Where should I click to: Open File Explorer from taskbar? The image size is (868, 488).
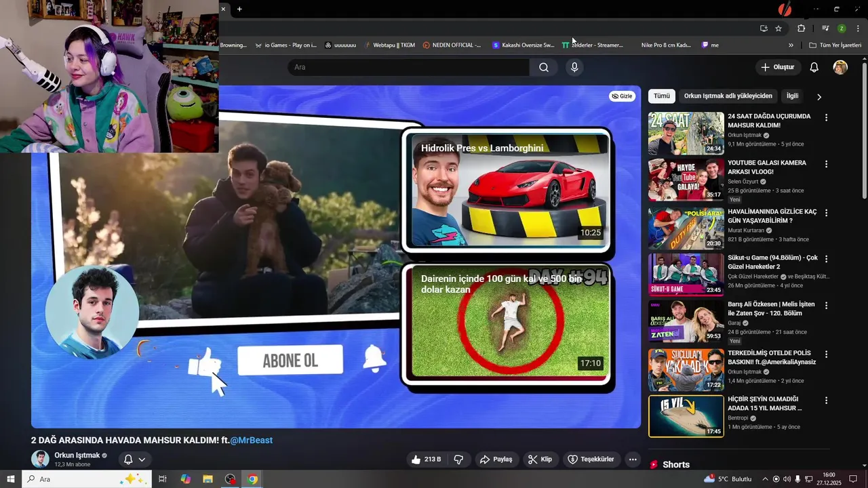pyautogui.click(x=208, y=479)
